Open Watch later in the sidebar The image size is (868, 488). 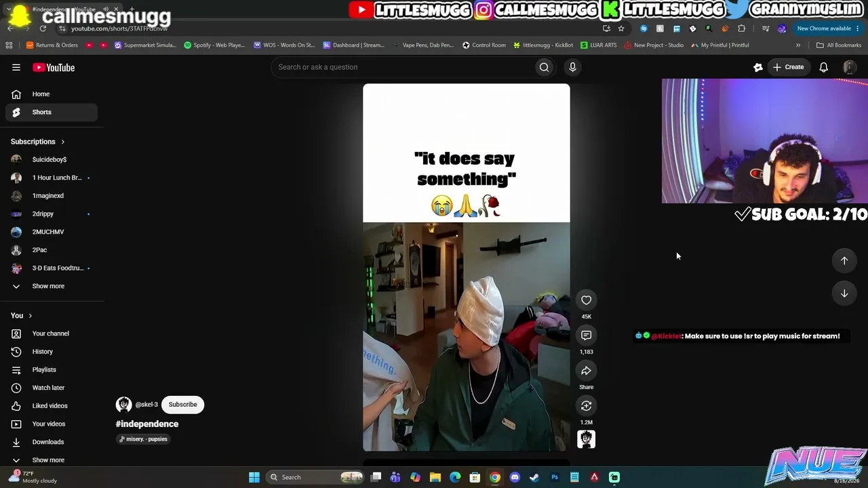[52, 388]
